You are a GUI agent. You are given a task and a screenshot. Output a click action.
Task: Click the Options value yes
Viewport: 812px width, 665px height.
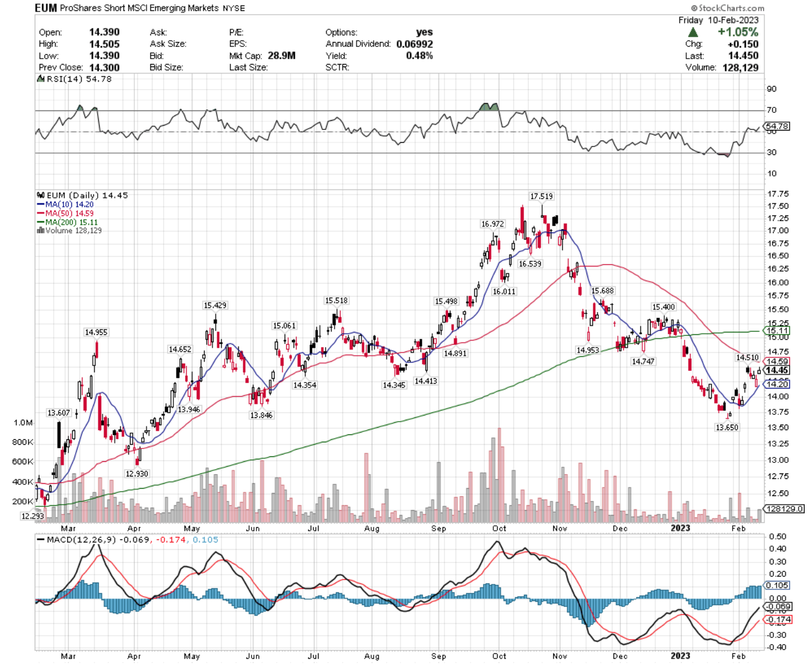coord(424,32)
